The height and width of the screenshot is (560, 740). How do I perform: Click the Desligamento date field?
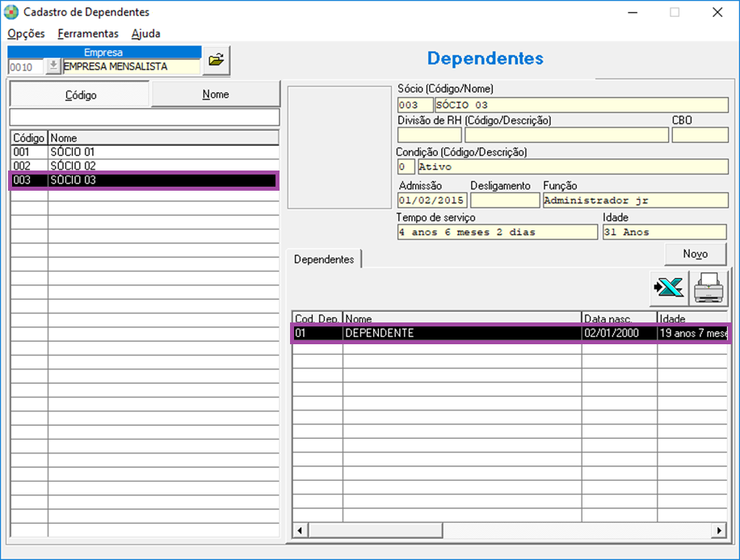pos(505,200)
